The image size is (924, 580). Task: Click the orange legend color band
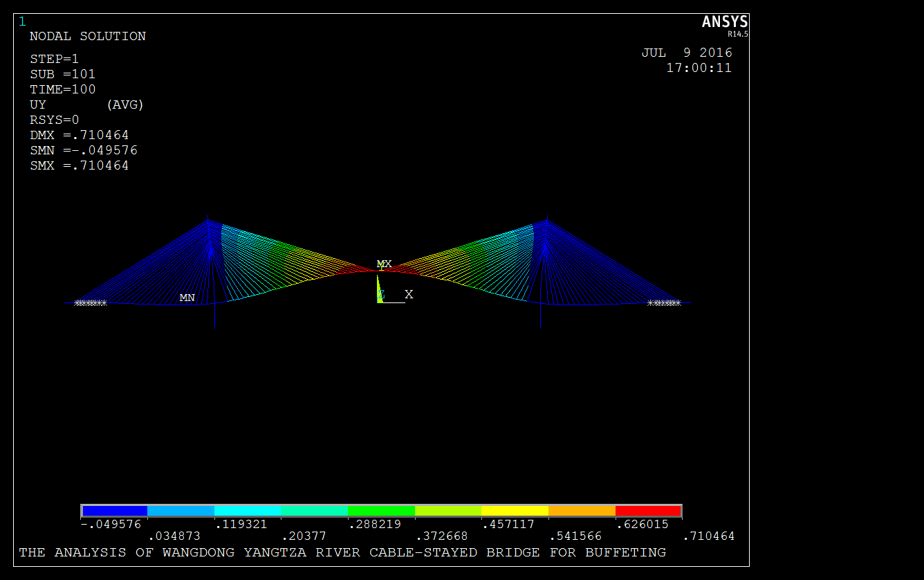click(582, 511)
